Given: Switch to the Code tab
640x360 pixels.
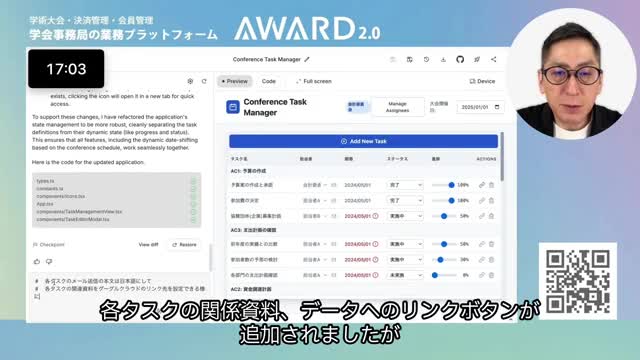Looking at the screenshot, I should [269, 81].
